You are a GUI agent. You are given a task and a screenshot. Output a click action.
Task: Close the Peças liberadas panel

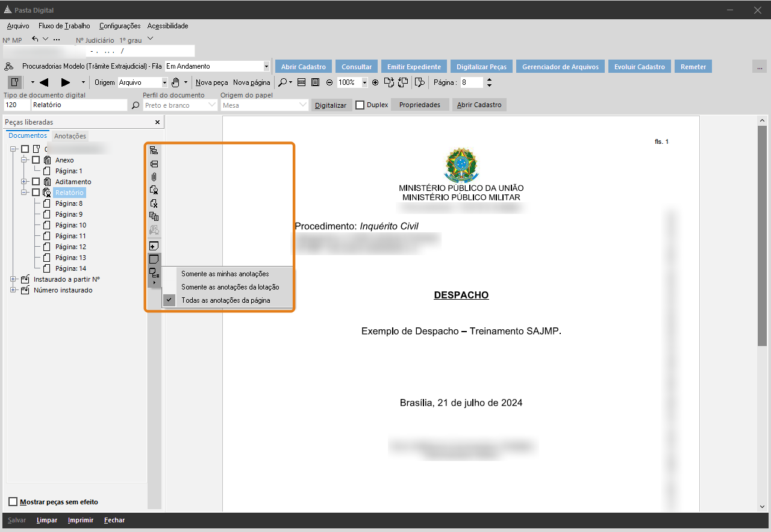click(x=158, y=122)
